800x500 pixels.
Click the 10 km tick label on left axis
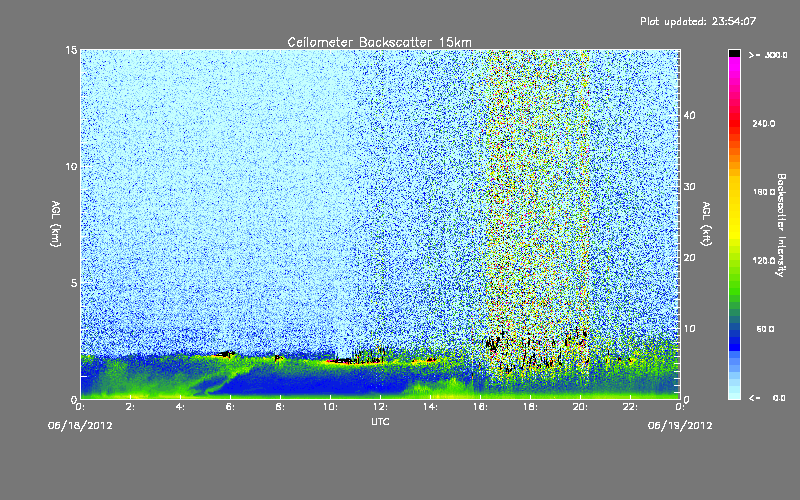pyautogui.click(x=71, y=167)
